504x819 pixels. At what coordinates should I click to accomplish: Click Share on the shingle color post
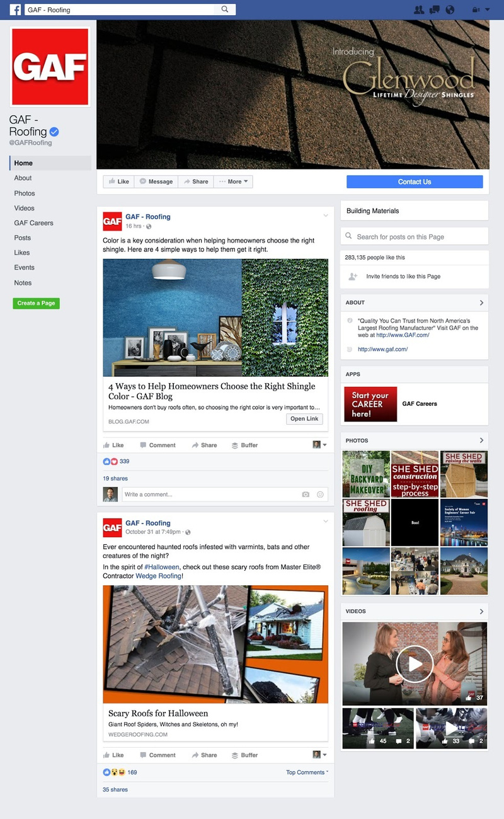[204, 445]
